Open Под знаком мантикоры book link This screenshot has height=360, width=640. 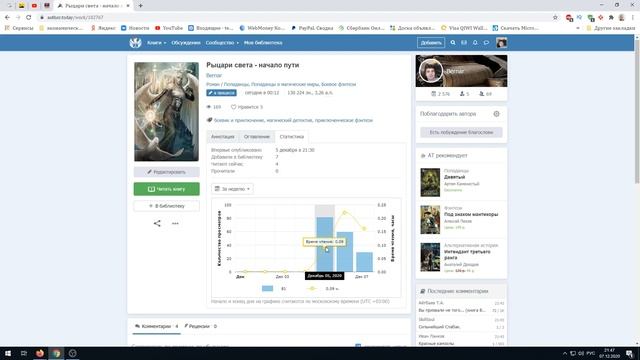pos(471,214)
